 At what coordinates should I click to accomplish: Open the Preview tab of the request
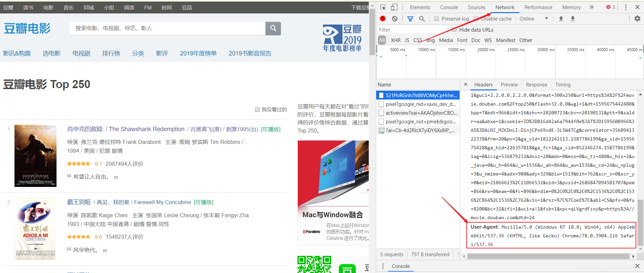tap(509, 84)
